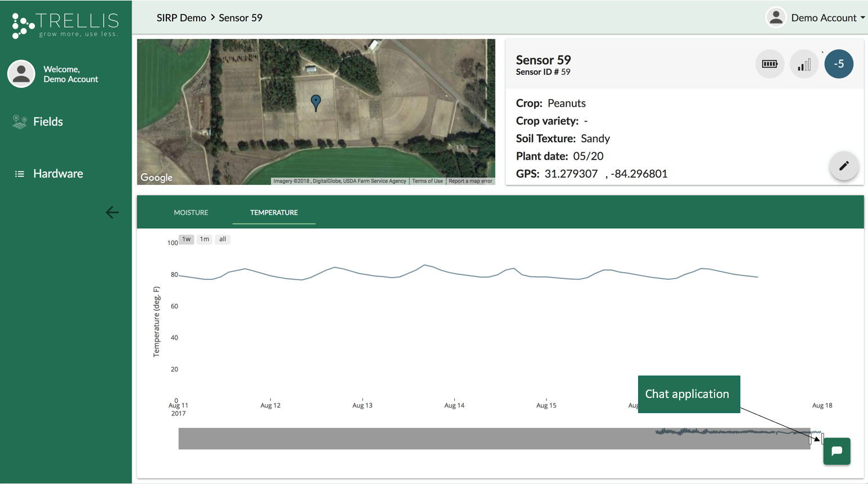Click the sensor map pin marker
868x484 pixels.
coord(316,102)
